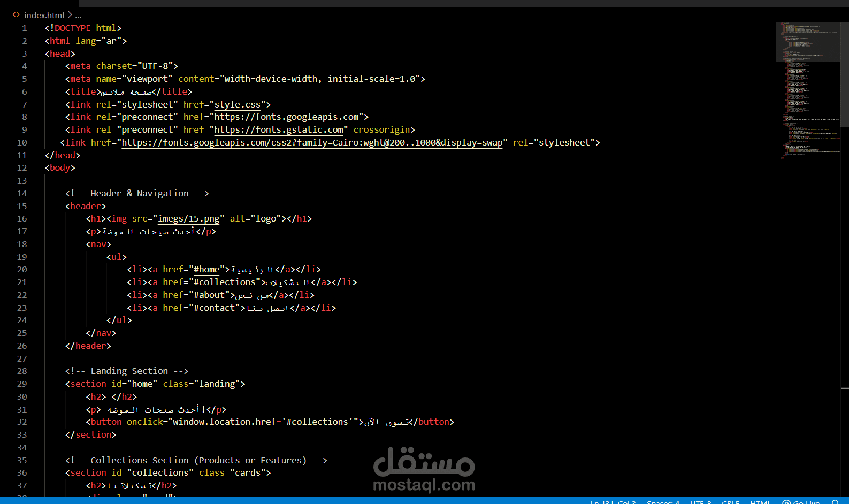Screen dimensions: 849x504
Task: Follow the https://fonts.gstatic.com link
Action: [x=279, y=129]
